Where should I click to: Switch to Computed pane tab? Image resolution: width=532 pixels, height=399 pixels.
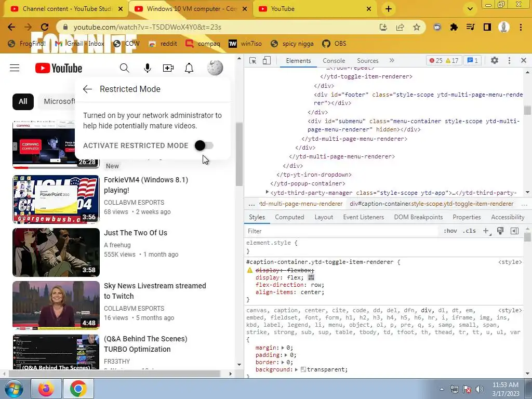click(x=289, y=217)
